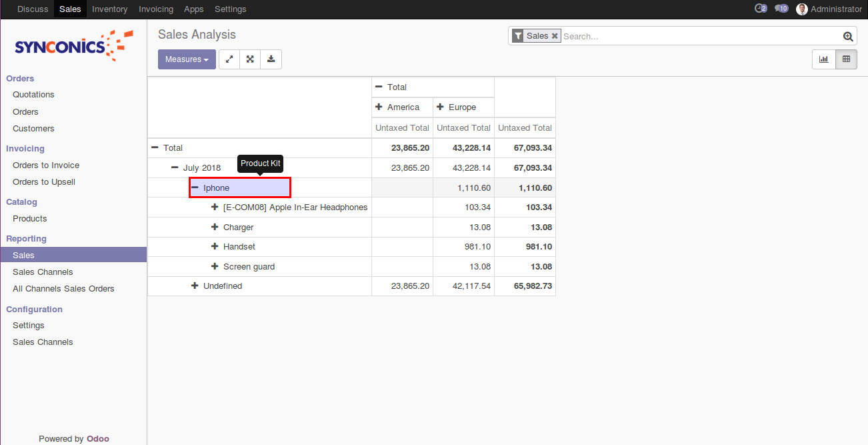This screenshot has height=445, width=868.
Task: Click the Expand all icon in toolbar
Action: point(250,59)
